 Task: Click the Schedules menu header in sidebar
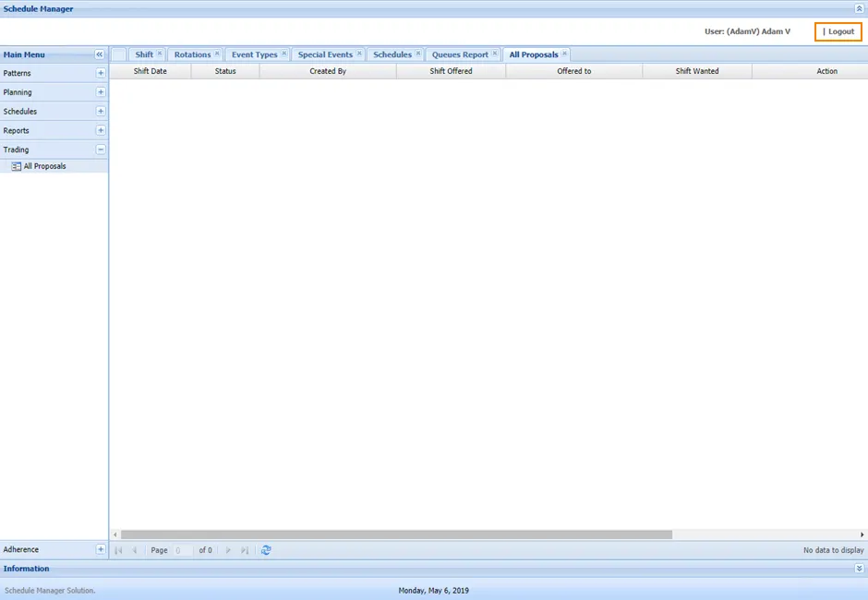pos(54,112)
